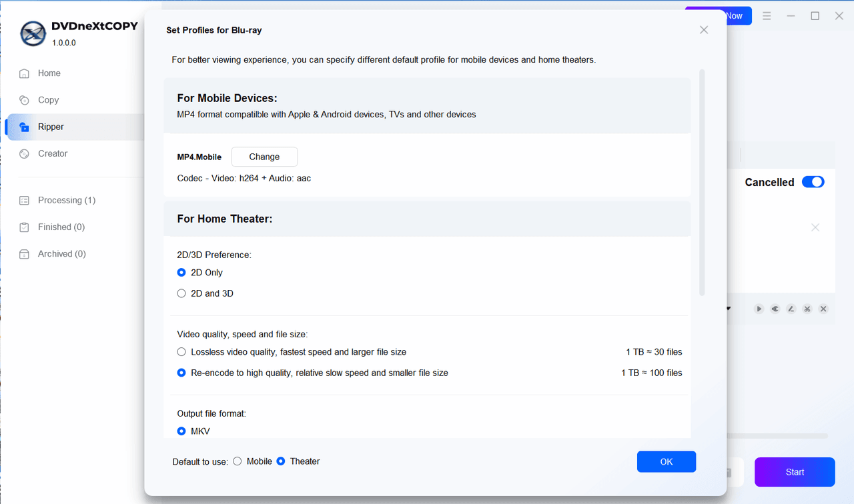Click the 'Output file format:' label
This screenshot has width=854, height=504.
[211, 413]
